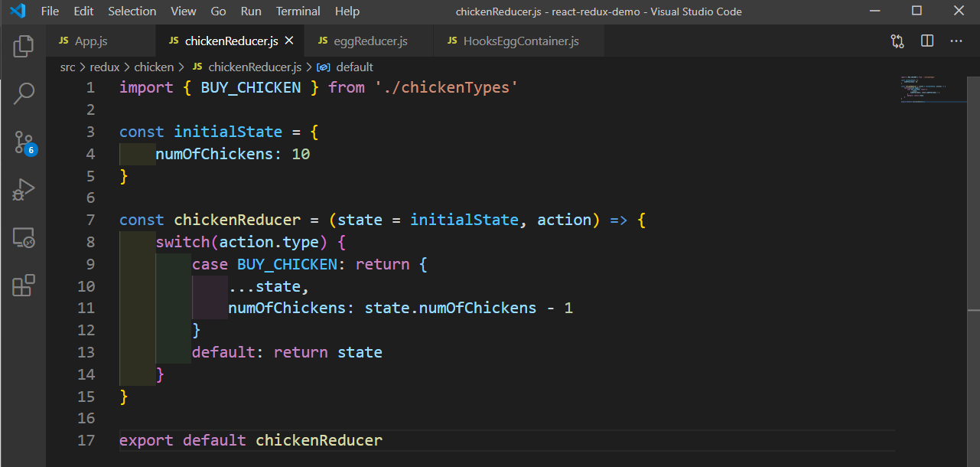
Task: Click export keyword on line 17
Action: point(147,440)
